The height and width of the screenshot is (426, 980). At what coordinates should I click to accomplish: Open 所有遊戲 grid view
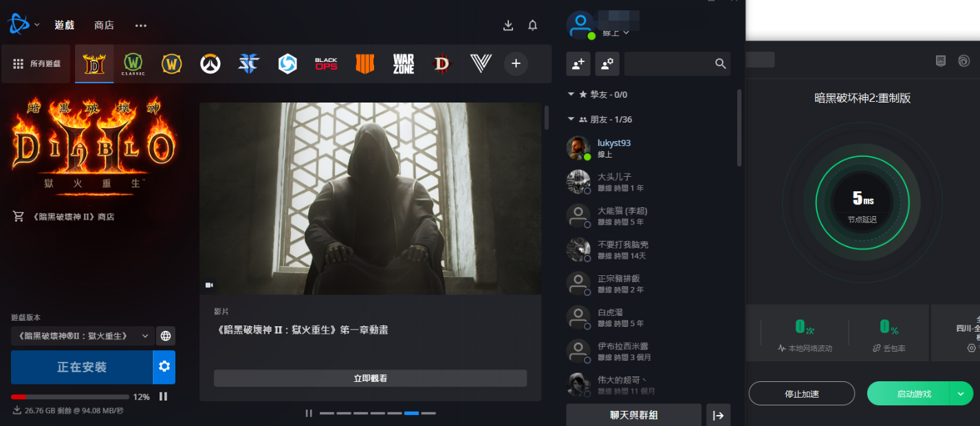pos(37,63)
